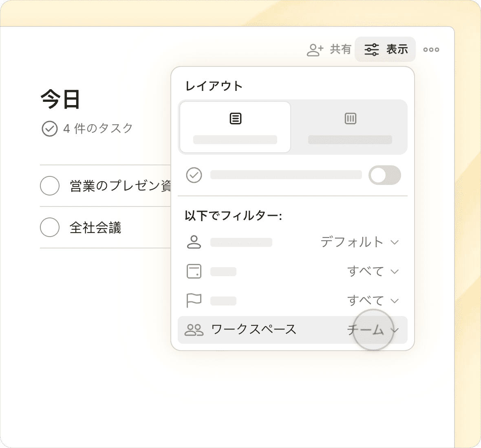Open the チーム workspace dropdown

tap(373, 330)
